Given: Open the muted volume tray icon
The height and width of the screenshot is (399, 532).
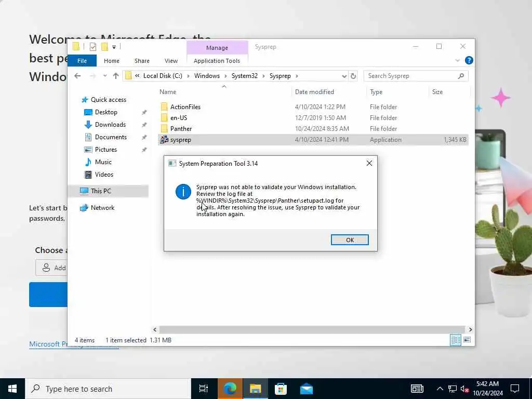Looking at the screenshot, I should coord(464,389).
